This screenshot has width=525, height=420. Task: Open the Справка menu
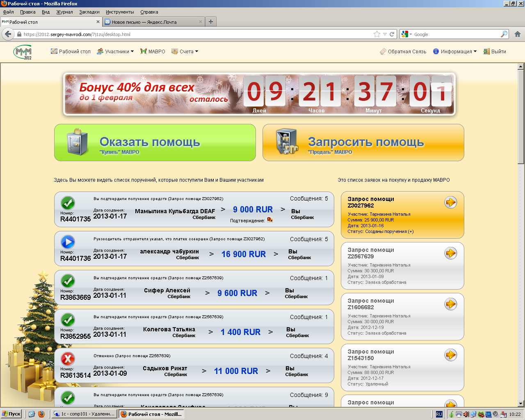(x=149, y=12)
